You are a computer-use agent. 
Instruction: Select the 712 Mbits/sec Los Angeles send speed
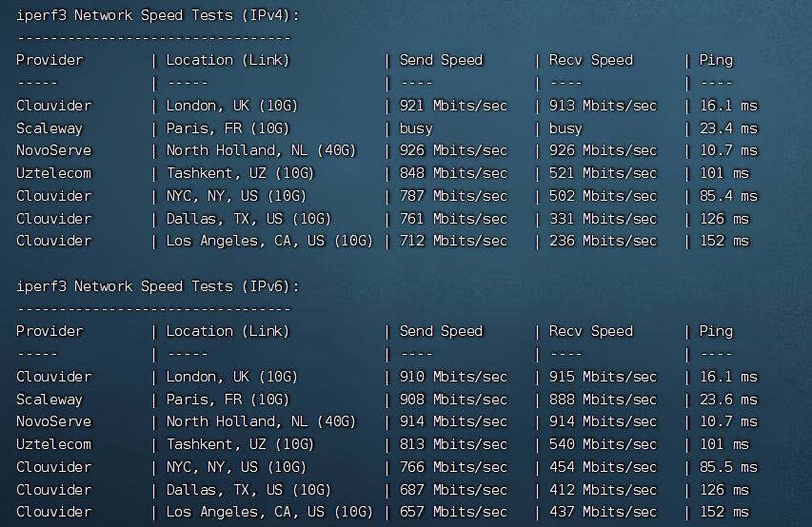(453, 242)
